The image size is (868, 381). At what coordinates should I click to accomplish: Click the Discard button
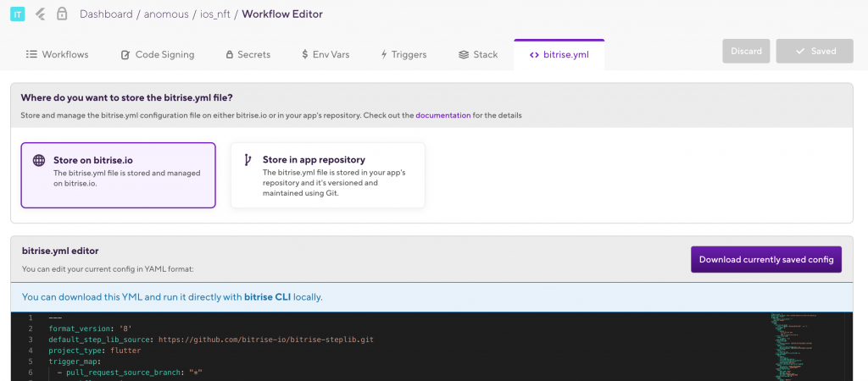[x=746, y=51]
